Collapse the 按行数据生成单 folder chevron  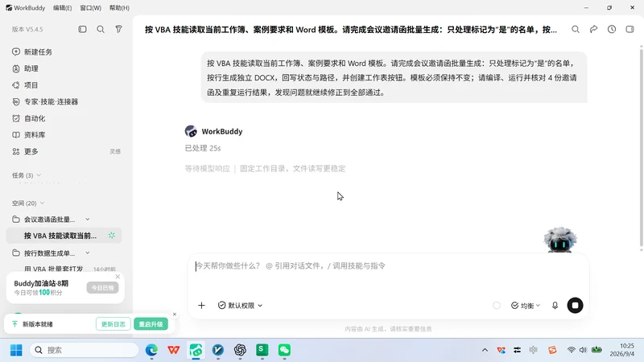88,253
